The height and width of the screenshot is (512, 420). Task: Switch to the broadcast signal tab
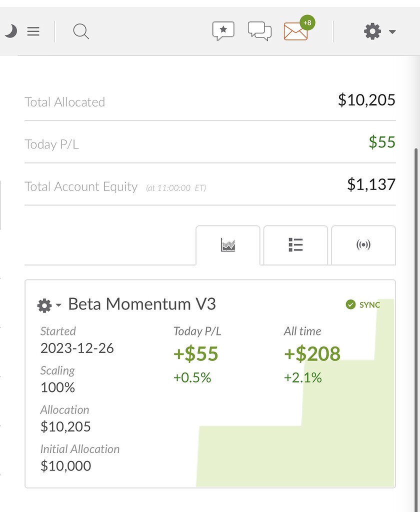363,245
